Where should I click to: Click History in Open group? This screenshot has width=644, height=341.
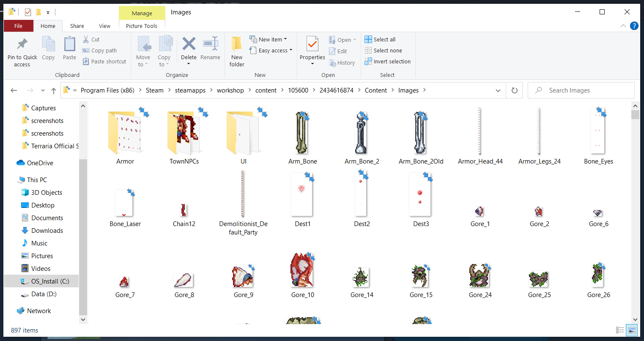342,63
